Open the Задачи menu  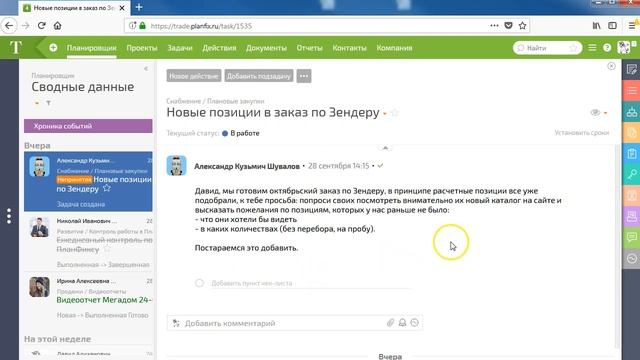(x=180, y=48)
